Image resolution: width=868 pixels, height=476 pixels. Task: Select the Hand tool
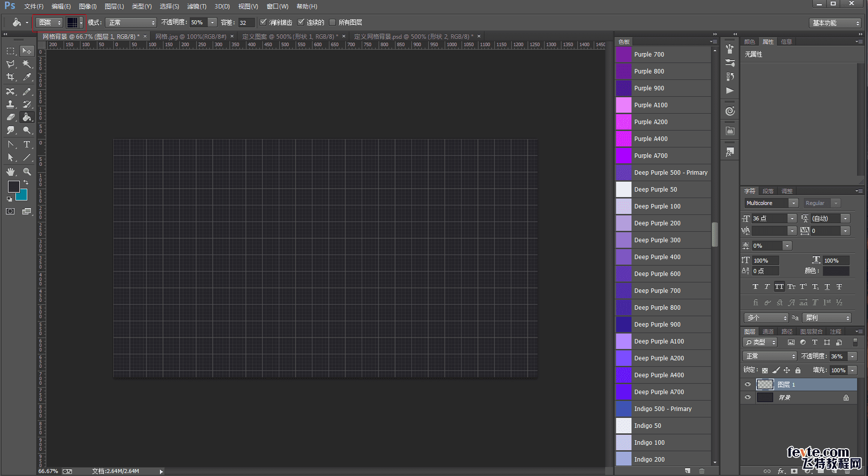(10, 172)
